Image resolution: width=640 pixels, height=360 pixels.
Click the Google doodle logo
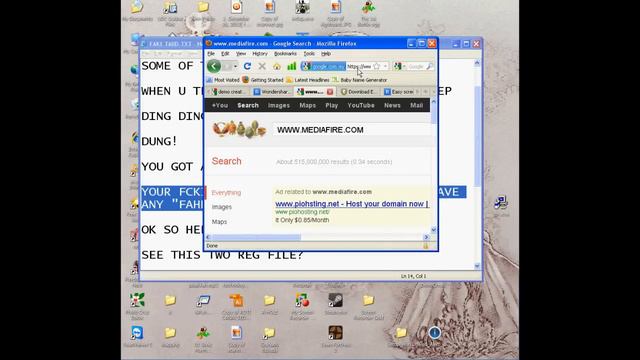coord(239,129)
